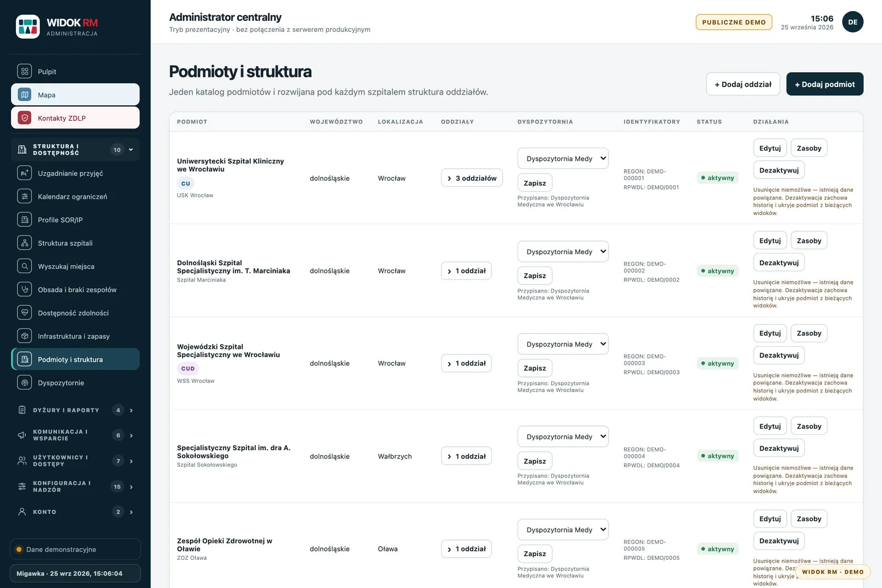Click the DE user avatar

pos(853,22)
